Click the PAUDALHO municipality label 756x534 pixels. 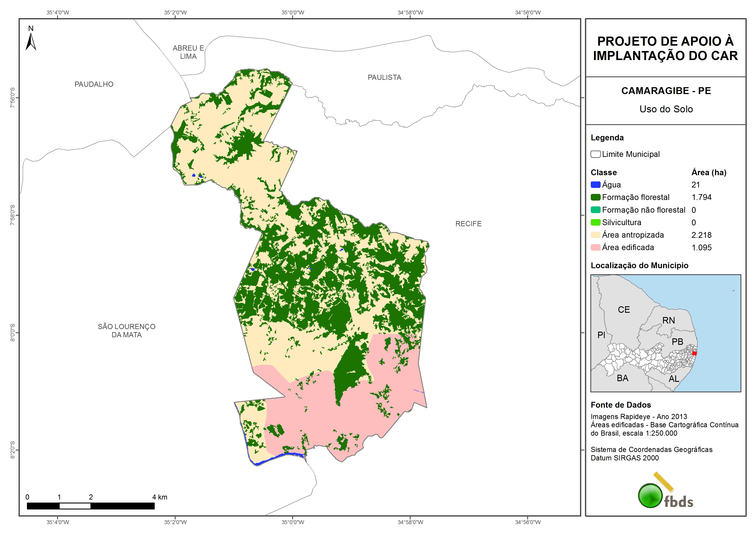94,84
